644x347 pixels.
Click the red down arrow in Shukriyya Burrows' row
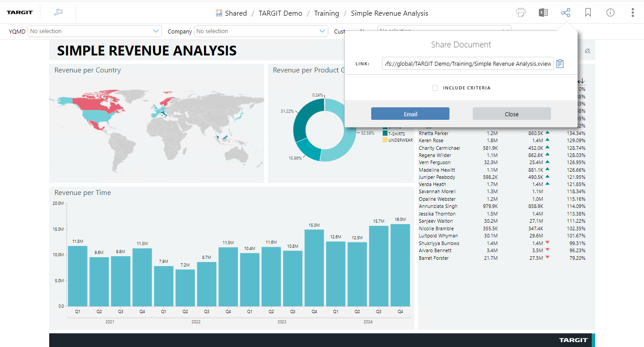(547, 243)
